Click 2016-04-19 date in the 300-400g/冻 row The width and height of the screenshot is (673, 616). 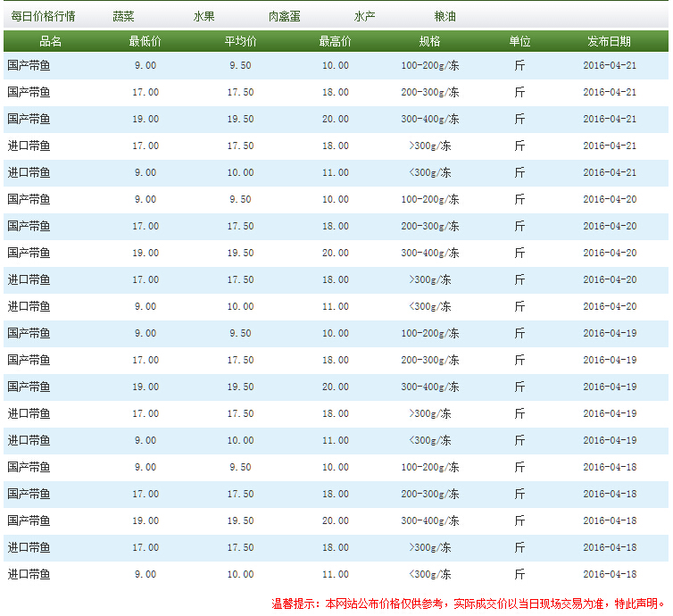click(610, 387)
